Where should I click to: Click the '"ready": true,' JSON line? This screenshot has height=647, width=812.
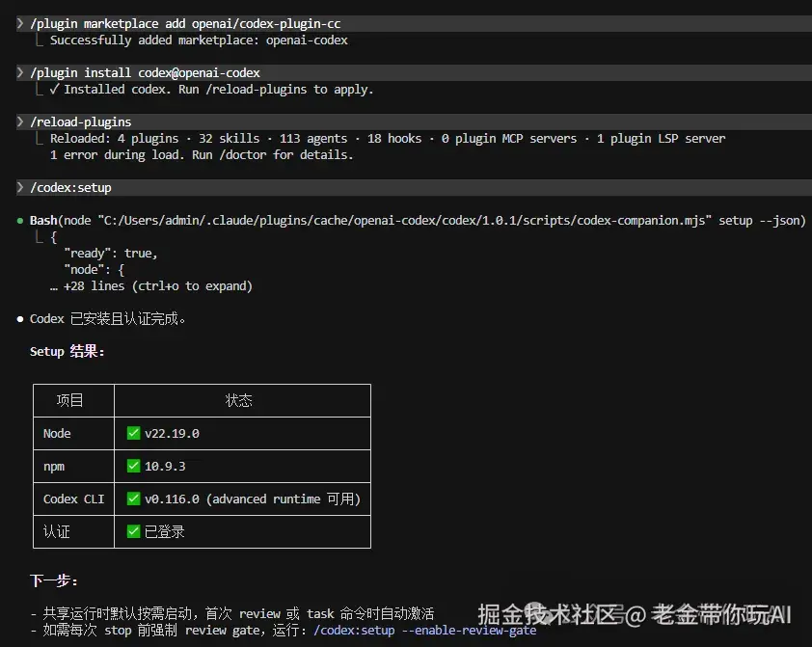point(110,253)
